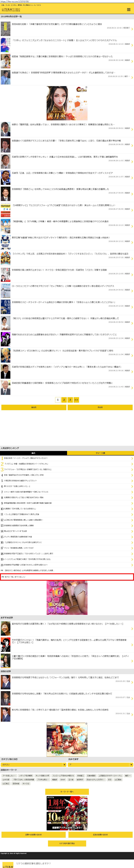Click the >> next pages icon
Screen dimensions: 134x868
[76, 400]
